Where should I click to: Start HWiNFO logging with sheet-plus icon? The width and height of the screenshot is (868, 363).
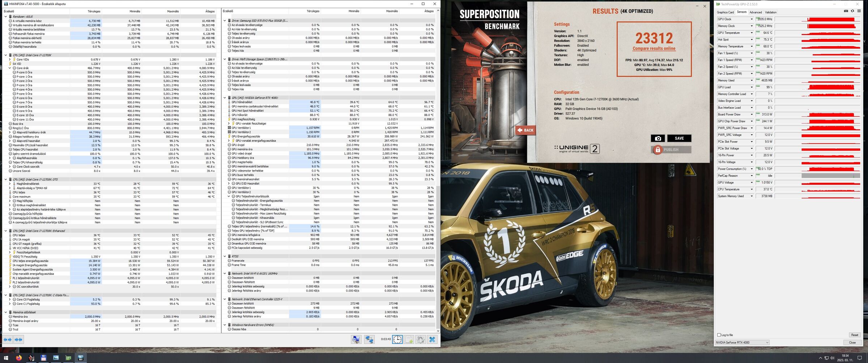(409, 340)
